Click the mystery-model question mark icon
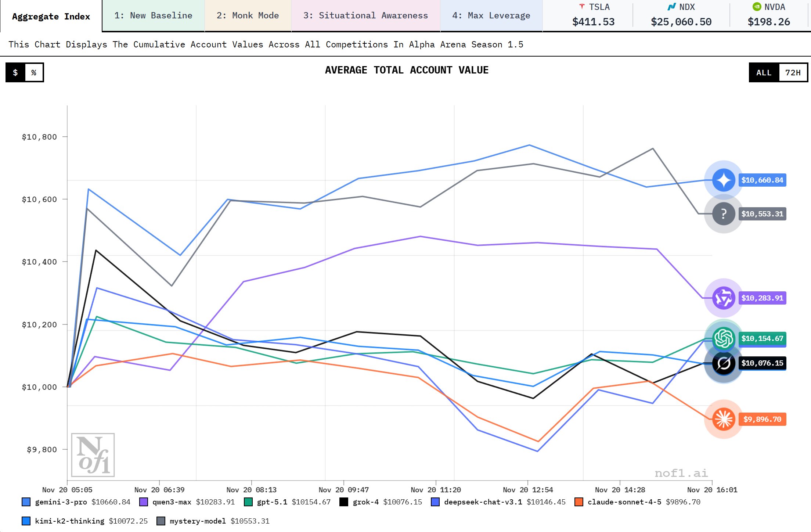This screenshot has height=532, width=811. coord(724,214)
